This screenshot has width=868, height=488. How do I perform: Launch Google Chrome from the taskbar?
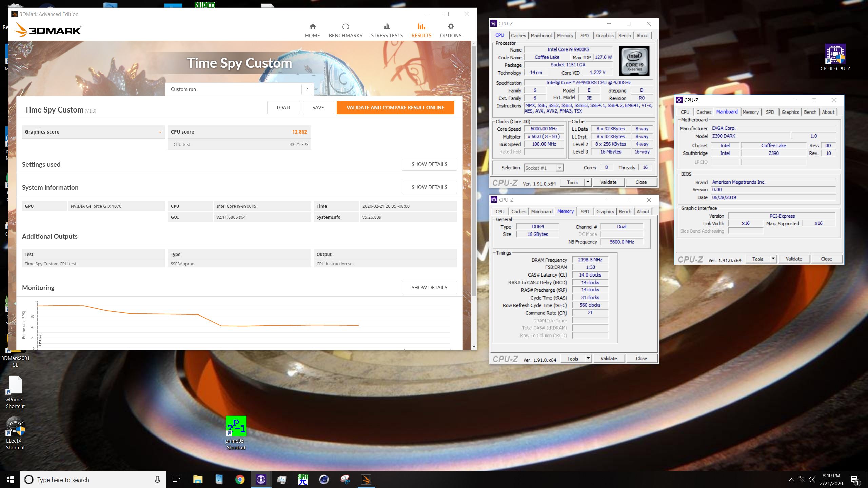[x=240, y=480]
